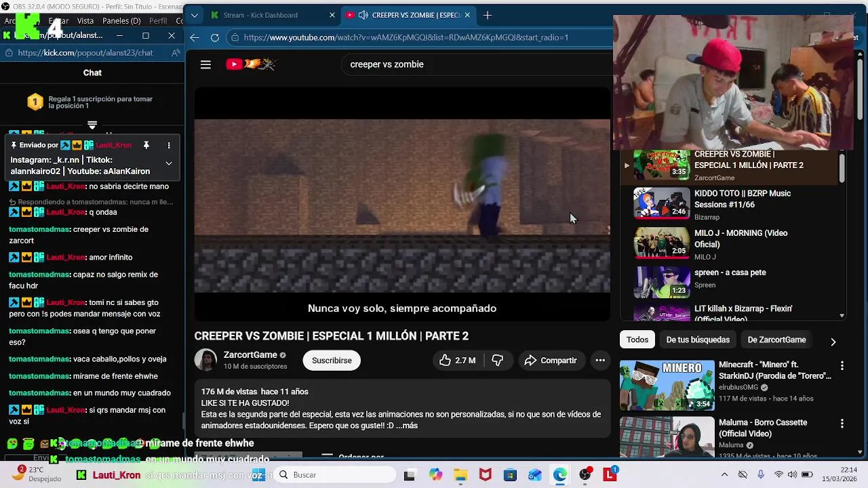Like the Creeper vs Zombie video

pyautogui.click(x=457, y=361)
